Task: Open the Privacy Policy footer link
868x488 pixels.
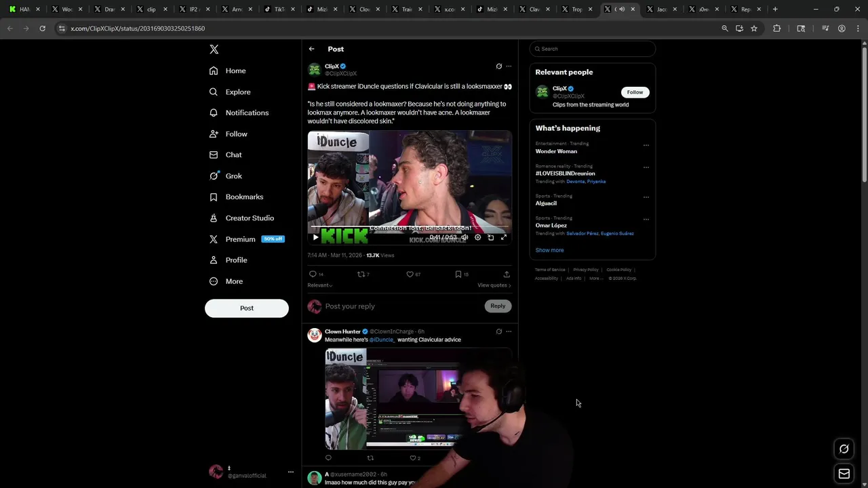Action: coord(585,270)
